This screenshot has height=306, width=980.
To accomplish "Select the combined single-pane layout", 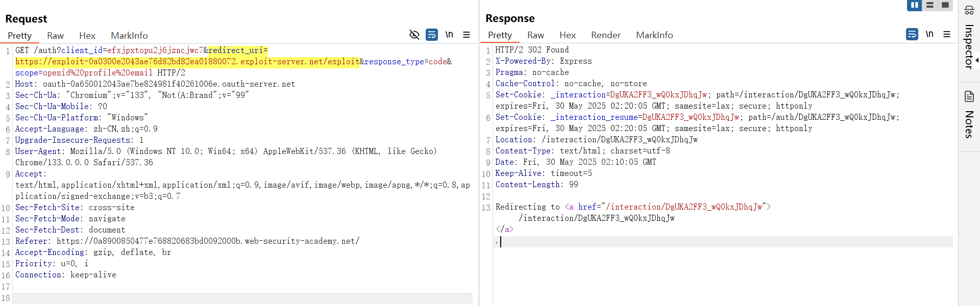I will pos(945,5).
